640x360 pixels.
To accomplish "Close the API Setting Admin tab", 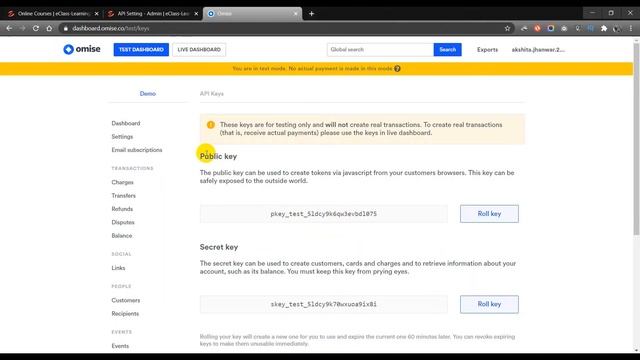I will (x=196, y=13).
